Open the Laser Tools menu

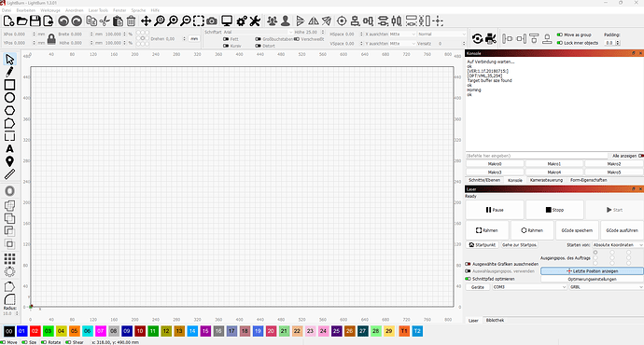click(x=98, y=10)
